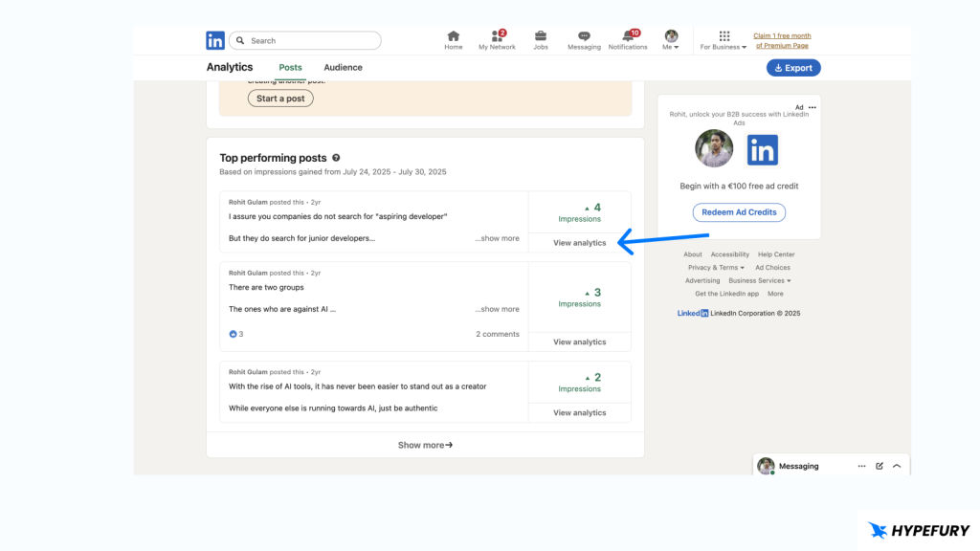This screenshot has height=551, width=980.
Task: Click compose new message icon in Messaging bar
Action: coord(880,466)
